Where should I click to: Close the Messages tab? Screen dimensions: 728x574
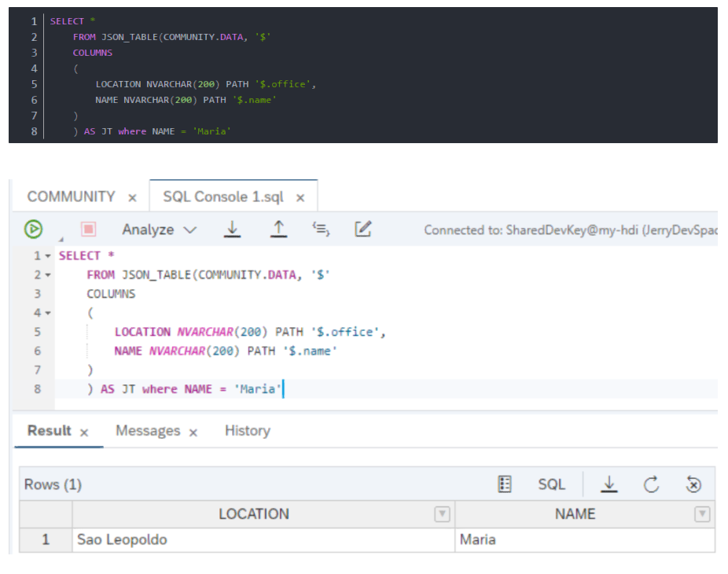click(x=193, y=432)
